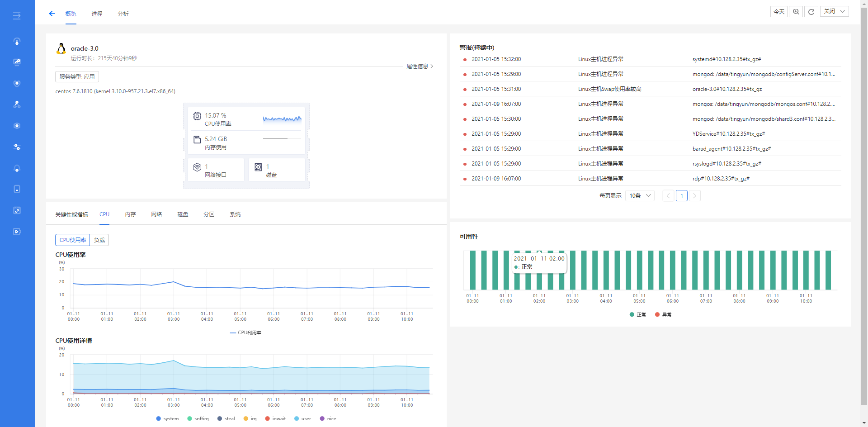Click the zoom magnifier icon in the top toolbar
Image resolution: width=868 pixels, height=427 pixels.
click(796, 11)
